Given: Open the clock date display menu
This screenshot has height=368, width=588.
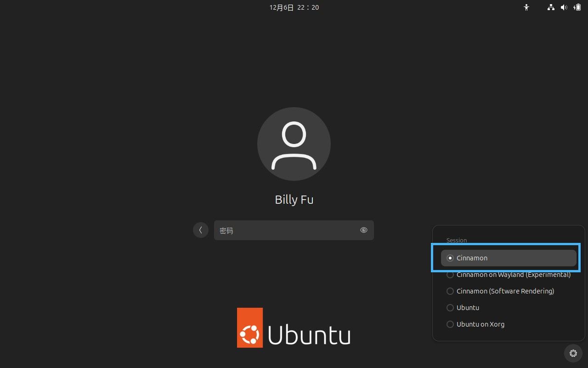Looking at the screenshot, I should pyautogui.click(x=294, y=7).
